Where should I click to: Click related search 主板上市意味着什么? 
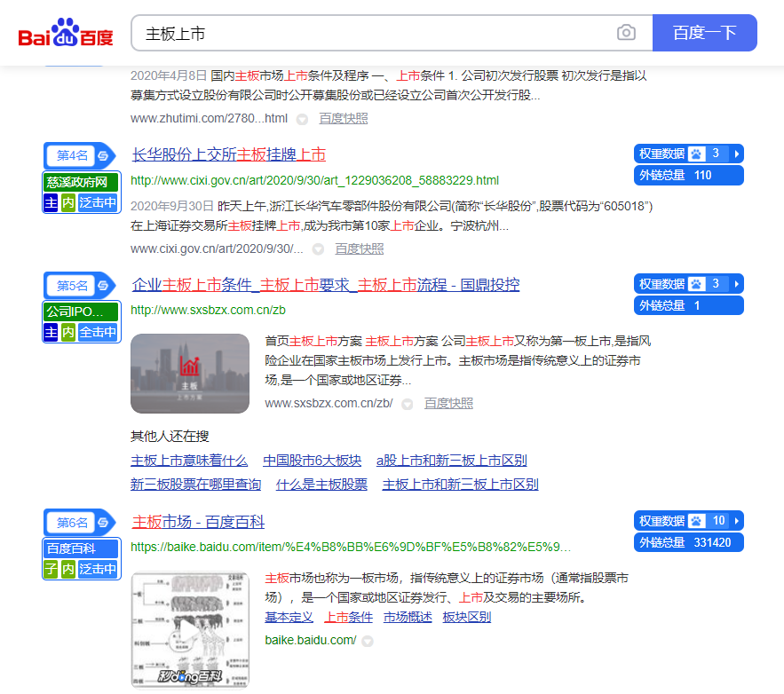click(x=189, y=461)
